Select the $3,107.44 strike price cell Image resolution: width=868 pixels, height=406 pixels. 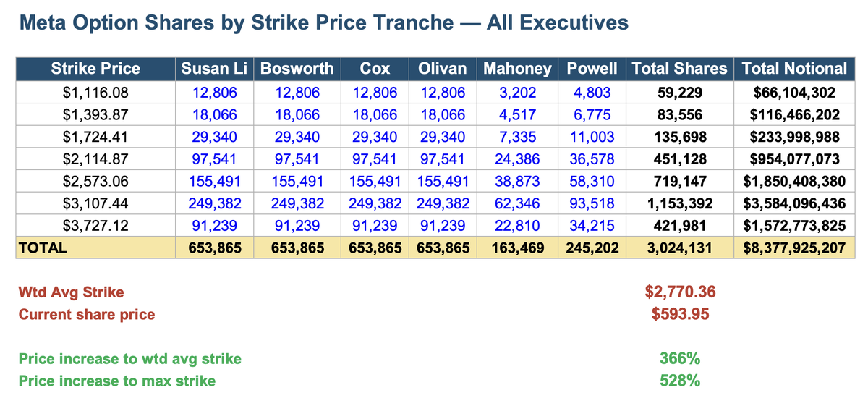95,203
